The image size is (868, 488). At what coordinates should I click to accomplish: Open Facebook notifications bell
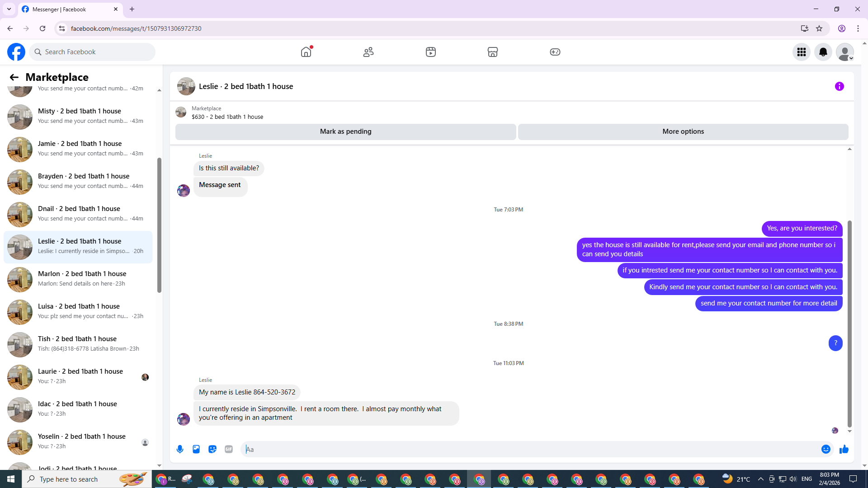823,52
